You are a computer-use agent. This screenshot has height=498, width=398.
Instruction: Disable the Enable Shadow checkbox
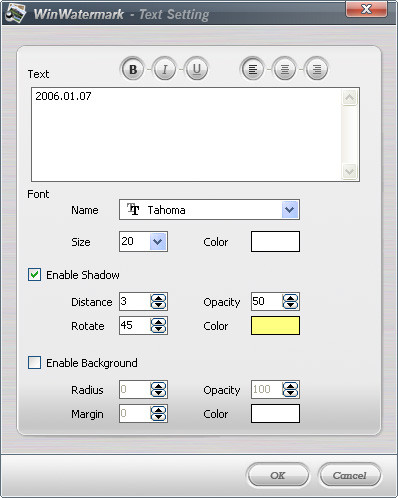pyautogui.click(x=35, y=275)
